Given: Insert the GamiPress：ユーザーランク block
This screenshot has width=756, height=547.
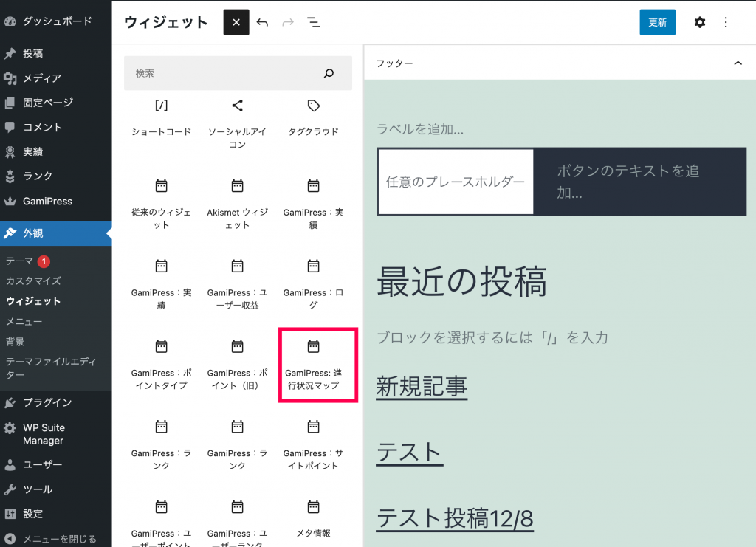Looking at the screenshot, I should point(237,523).
